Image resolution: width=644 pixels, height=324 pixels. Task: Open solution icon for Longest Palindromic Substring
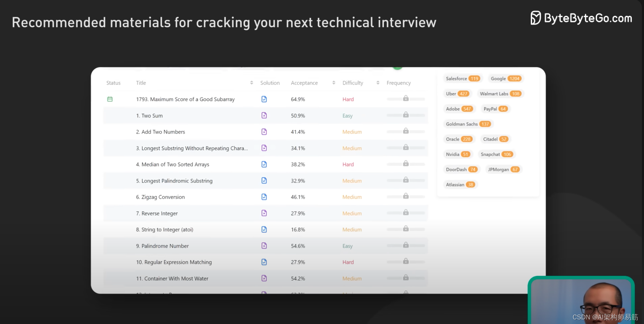[x=264, y=181]
